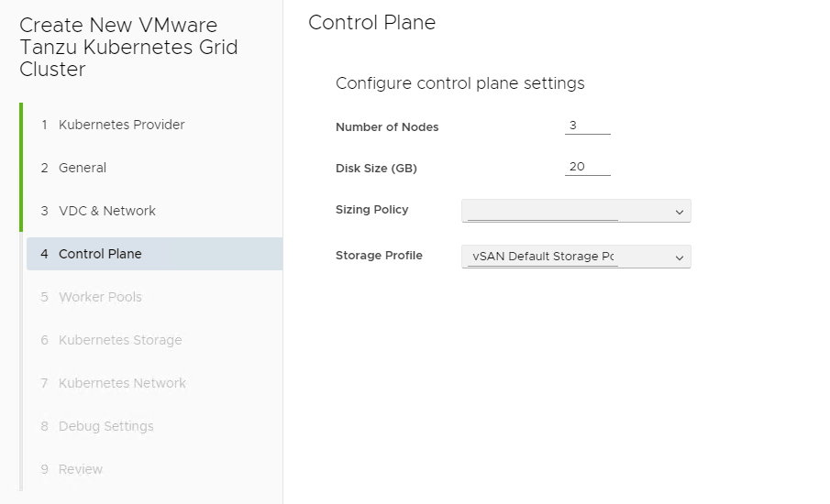Open the Kubernetes Storage step
830x504 pixels.
click(120, 340)
